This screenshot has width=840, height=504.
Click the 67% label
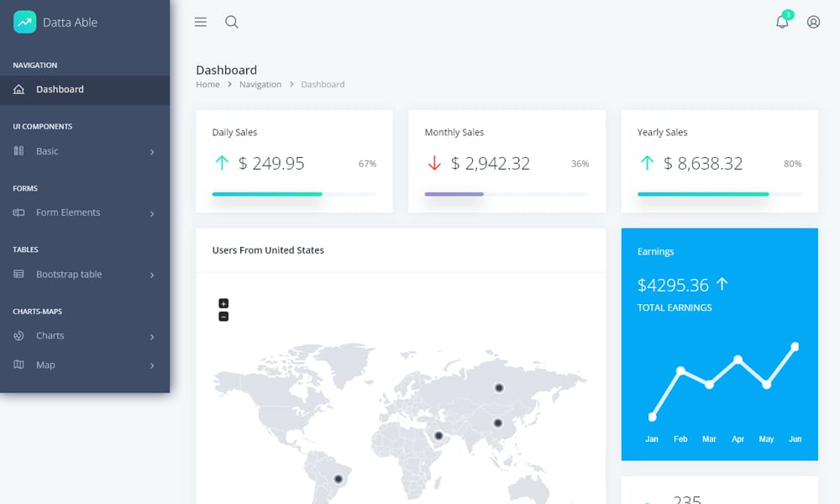click(x=368, y=164)
